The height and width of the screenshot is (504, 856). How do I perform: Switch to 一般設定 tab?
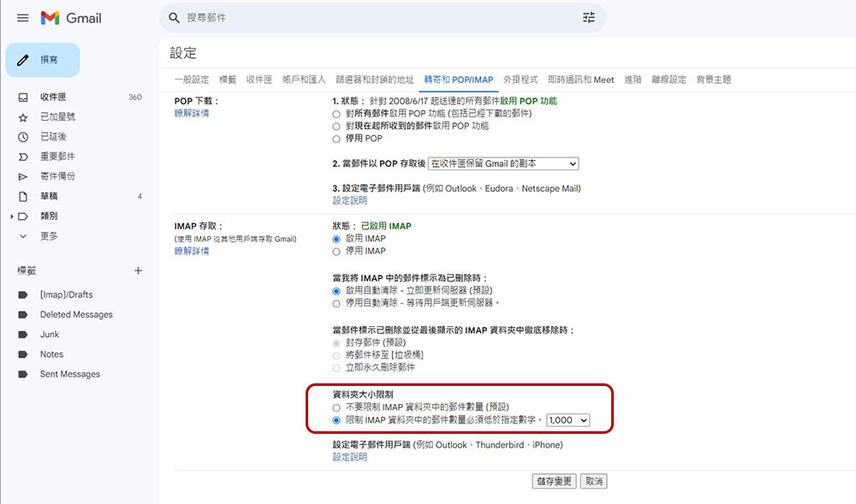[x=192, y=80]
